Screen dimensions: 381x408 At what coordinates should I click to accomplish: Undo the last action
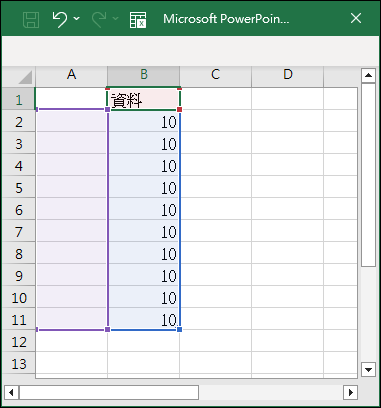60,19
